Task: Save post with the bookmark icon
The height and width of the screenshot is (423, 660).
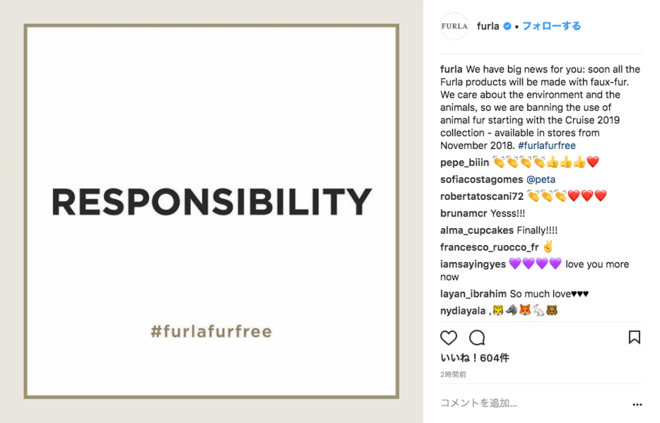Action: pos(634,337)
